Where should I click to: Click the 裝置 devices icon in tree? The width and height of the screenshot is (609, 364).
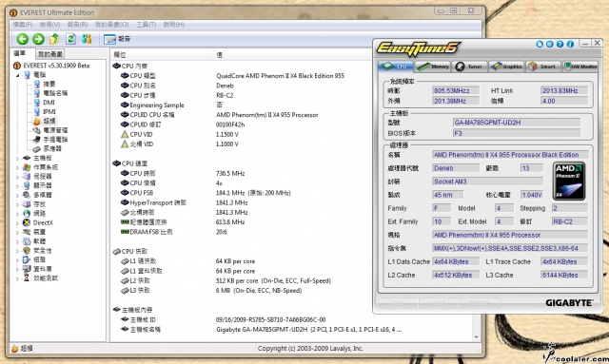27,232
